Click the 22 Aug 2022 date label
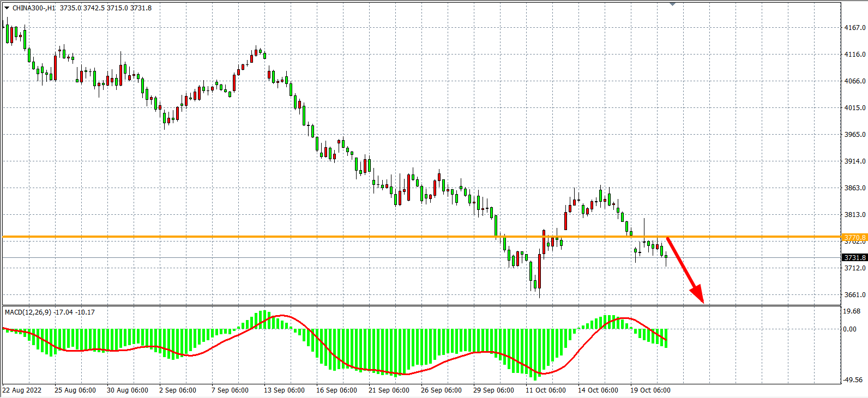The image size is (868, 398). [22, 390]
